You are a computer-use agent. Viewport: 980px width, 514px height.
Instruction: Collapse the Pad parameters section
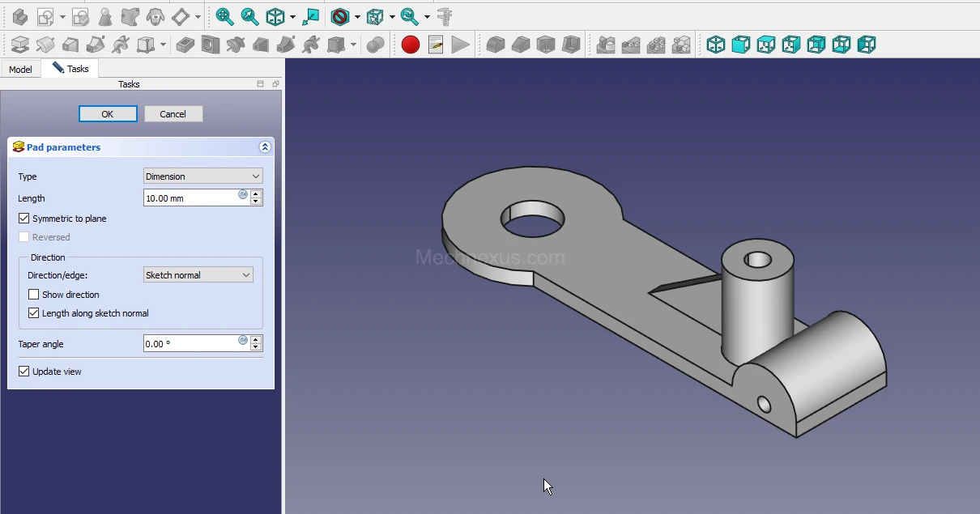tap(264, 147)
